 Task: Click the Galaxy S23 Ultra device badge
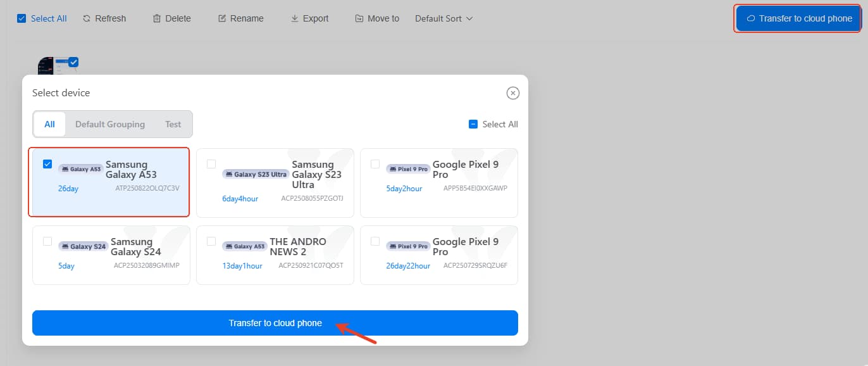[255, 174]
